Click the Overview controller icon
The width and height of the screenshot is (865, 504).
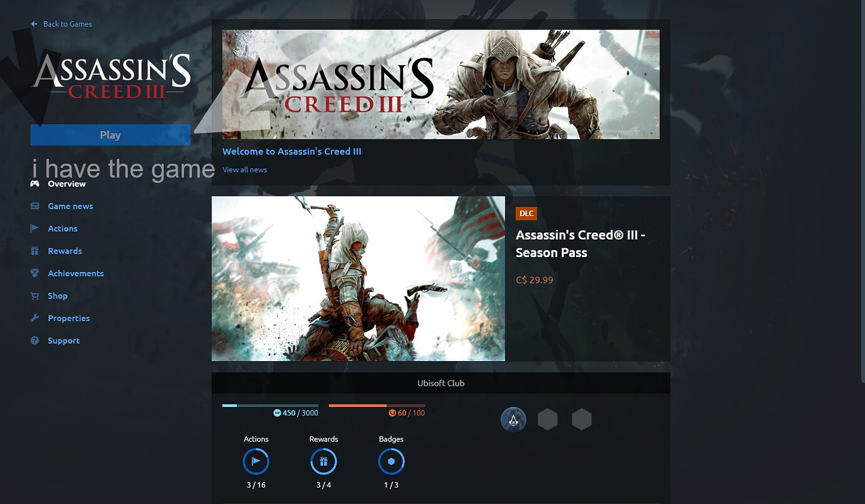pyautogui.click(x=34, y=184)
